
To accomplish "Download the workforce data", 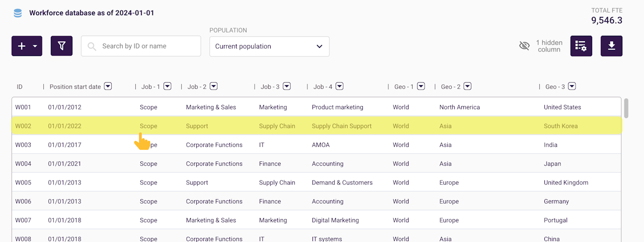I will click(x=611, y=46).
